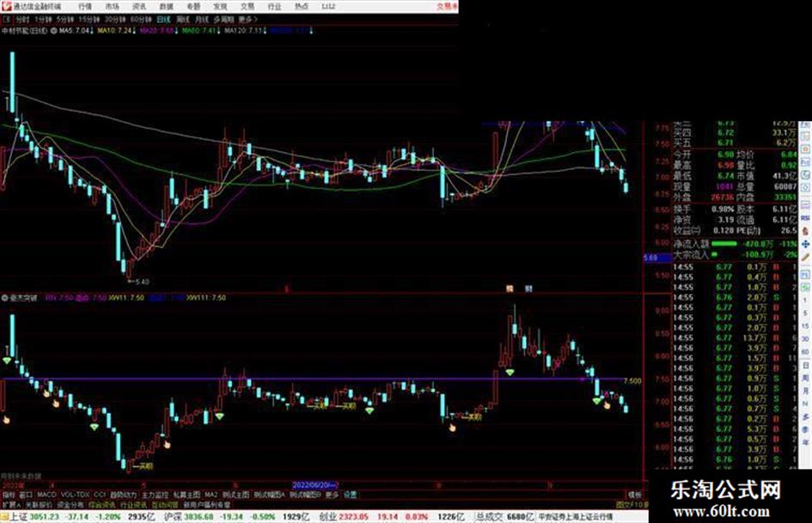Switch to the 15分钟 period tab
Viewport: 812px width, 523px height.
click(x=89, y=20)
